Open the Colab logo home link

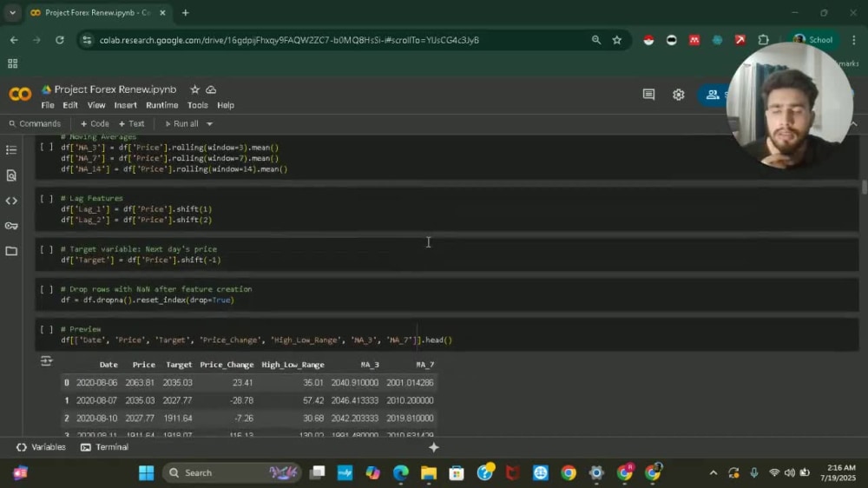pyautogui.click(x=20, y=95)
